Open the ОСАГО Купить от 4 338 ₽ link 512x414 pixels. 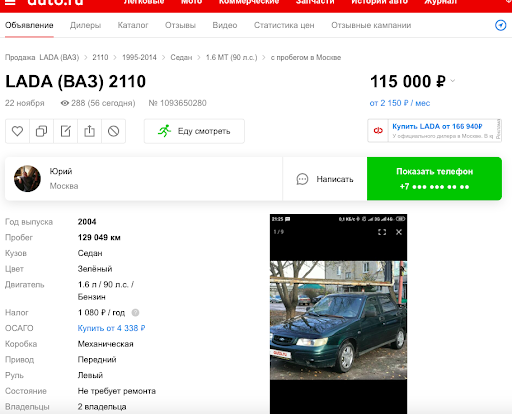click(111, 328)
